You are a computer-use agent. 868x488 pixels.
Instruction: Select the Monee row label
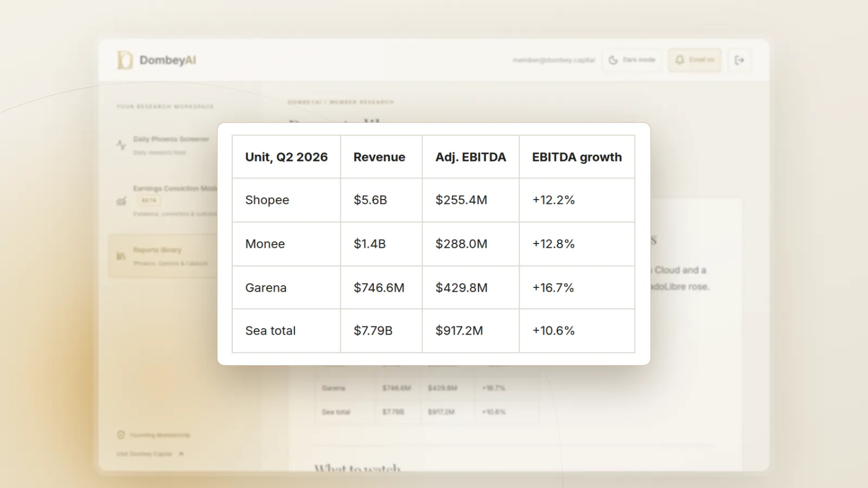[265, 244]
